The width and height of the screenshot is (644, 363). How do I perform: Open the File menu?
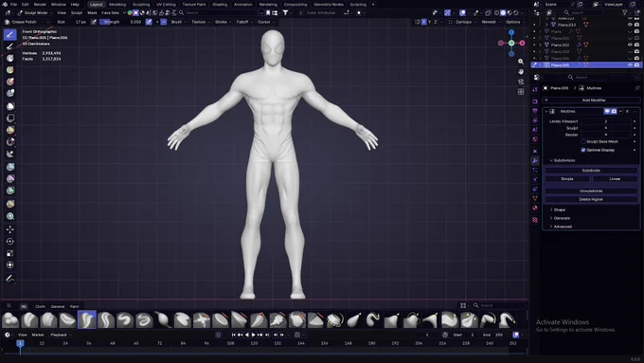pos(13,4)
